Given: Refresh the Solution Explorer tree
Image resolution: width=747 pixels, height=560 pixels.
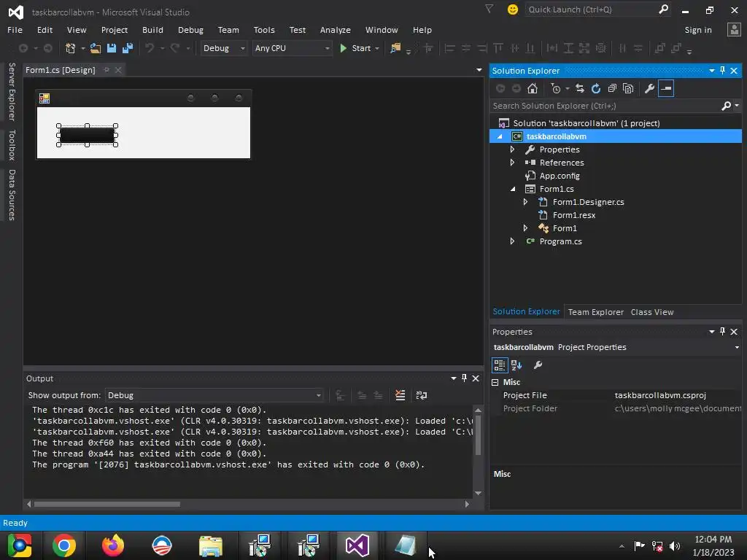Looking at the screenshot, I should pyautogui.click(x=596, y=88).
